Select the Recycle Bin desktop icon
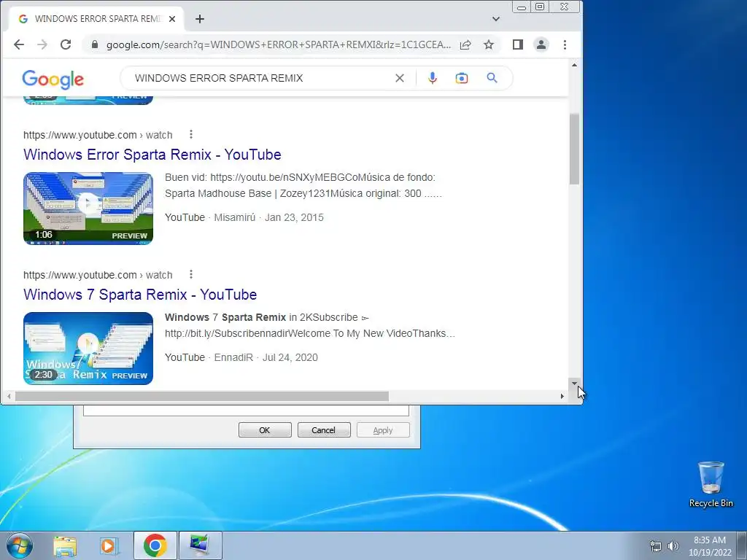Image resolution: width=747 pixels, height=560 pixels. coord(711,485)
